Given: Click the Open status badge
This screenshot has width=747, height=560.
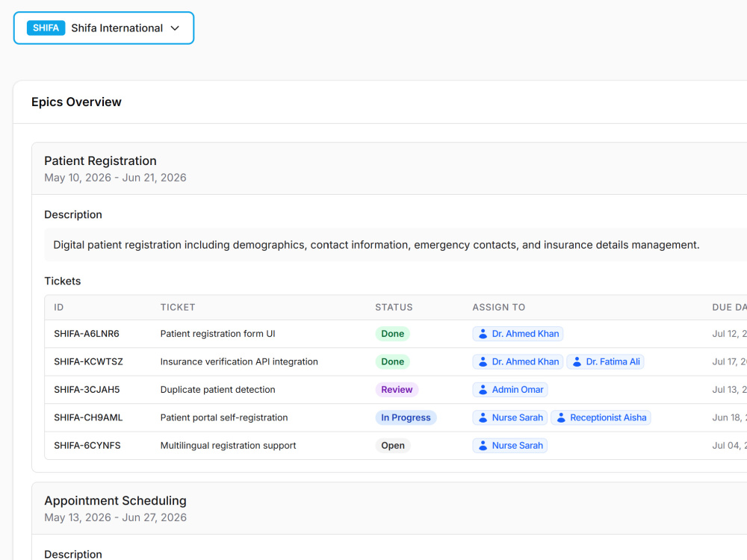Looking at the screenshot, I should point(393,446).
